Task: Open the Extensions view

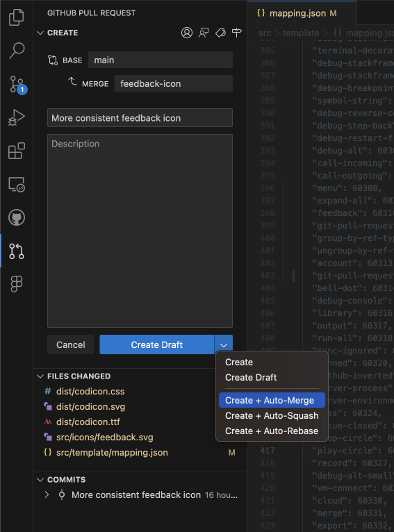Action: point(16,151)
